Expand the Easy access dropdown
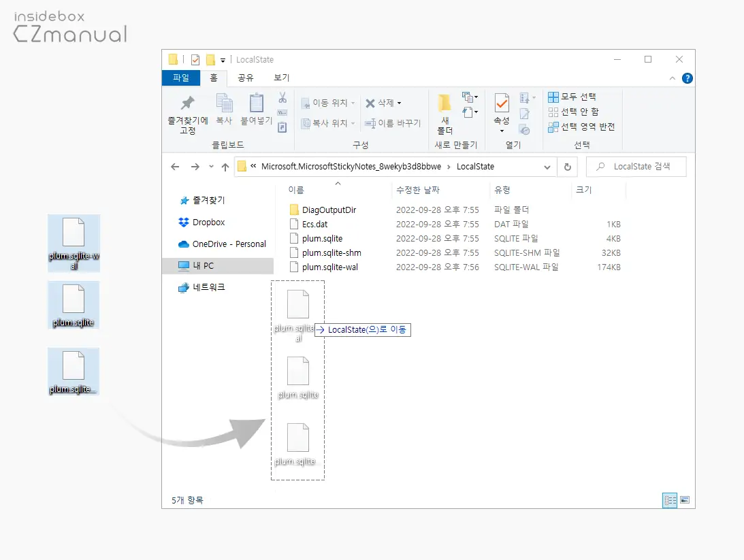 470,112
